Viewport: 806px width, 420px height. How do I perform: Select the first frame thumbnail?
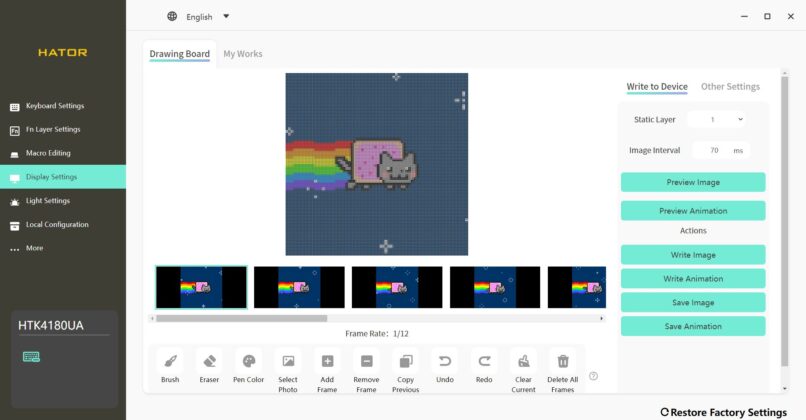click(x=202, y=287)
